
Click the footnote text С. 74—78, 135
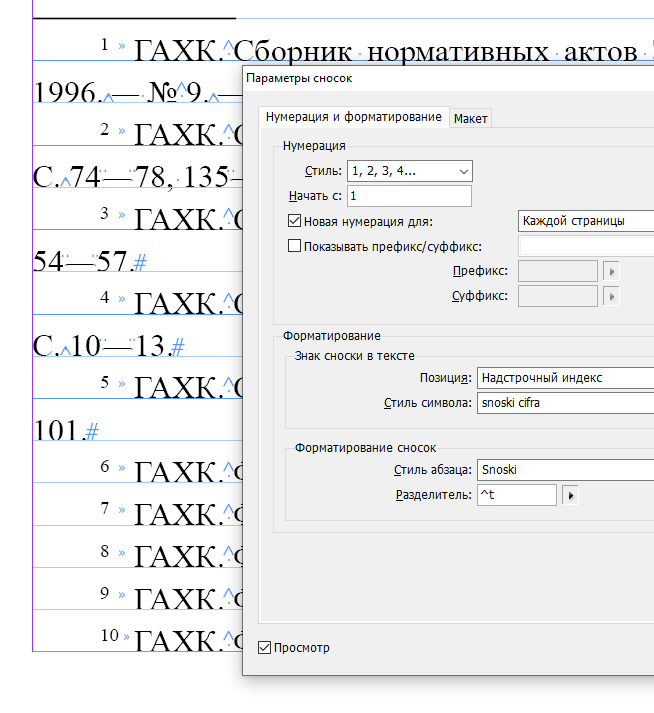click(x=131, y=177)
